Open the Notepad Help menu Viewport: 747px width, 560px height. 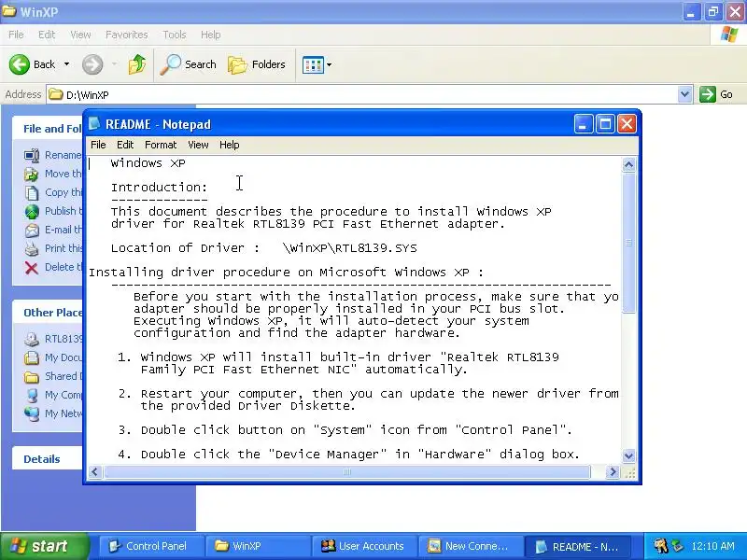point(229,145)
